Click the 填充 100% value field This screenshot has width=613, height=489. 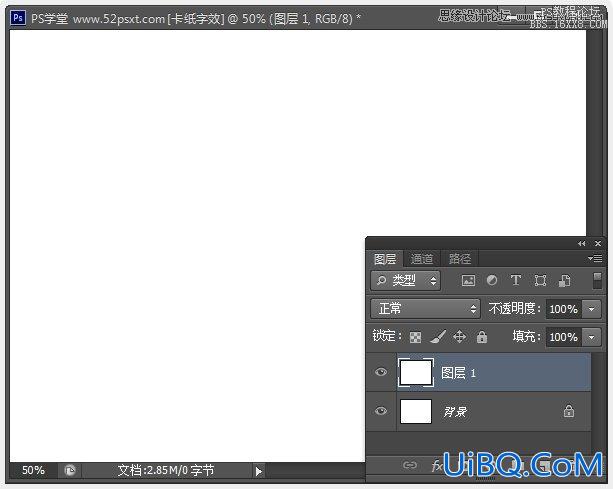click(x=564, y=337)
